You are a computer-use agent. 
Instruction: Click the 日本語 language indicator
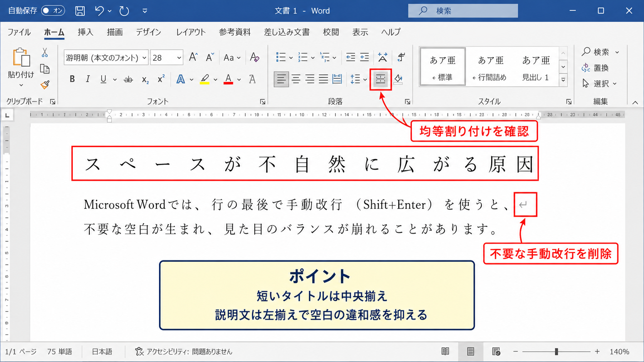point(102,352)
